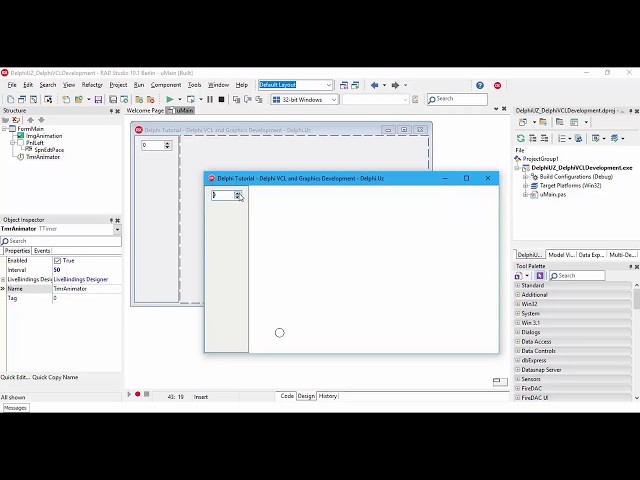Switch to the History tab at the bottom of the editor

[x=328, y=396]
